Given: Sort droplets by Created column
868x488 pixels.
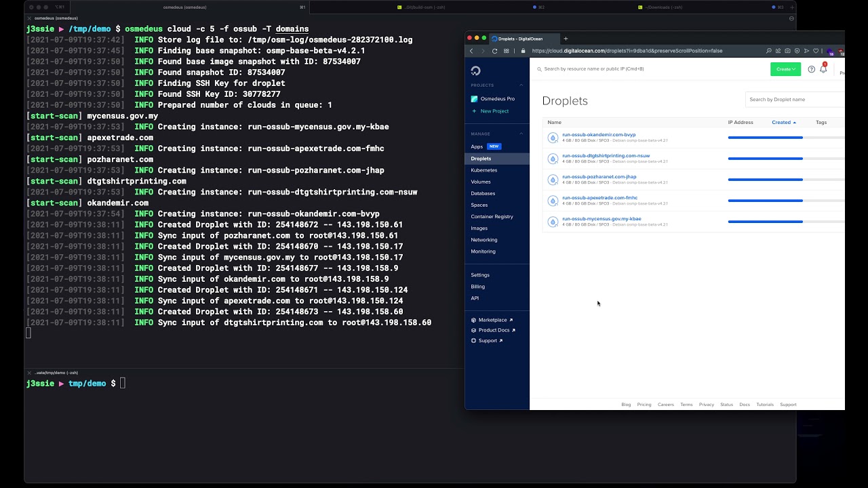Looking at the screenshot, I should (x=783, y=123).
